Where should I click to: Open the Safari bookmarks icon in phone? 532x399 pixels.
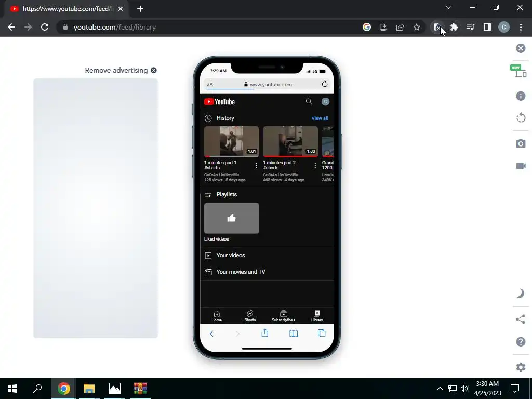coord(294,334)
